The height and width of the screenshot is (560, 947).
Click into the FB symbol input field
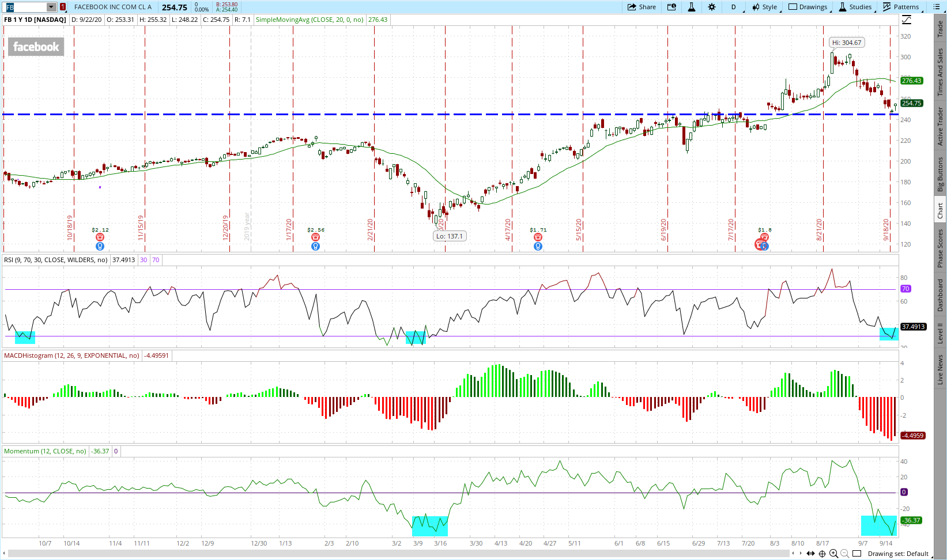26,7
